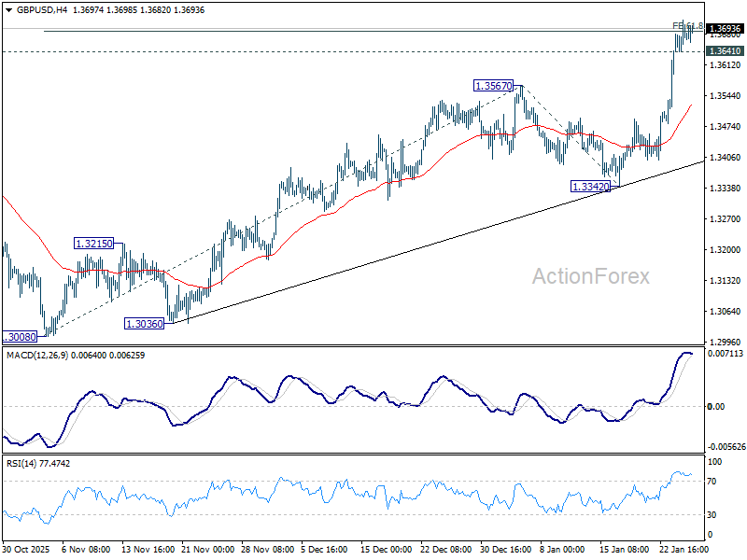This screenshot has width=747, height=560.
Task: Click the triangle arrow before GBPUSD,H4
Action: (9, 10)
